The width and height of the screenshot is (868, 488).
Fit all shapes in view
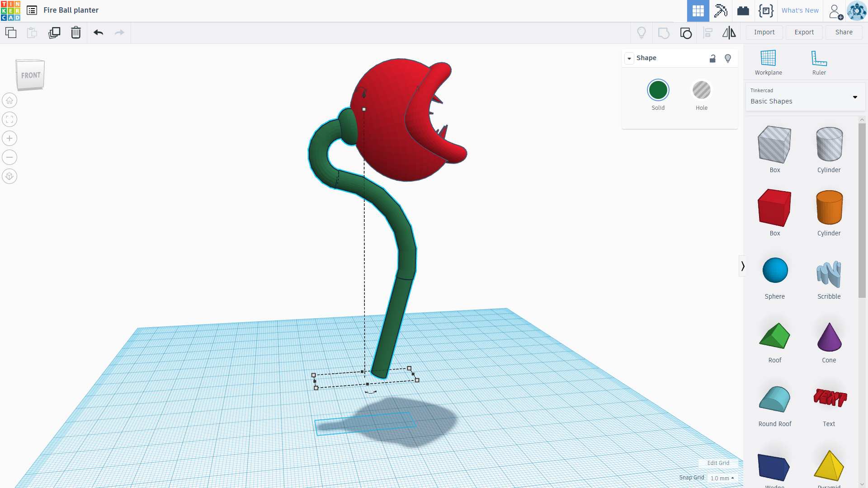pos(9,119)
